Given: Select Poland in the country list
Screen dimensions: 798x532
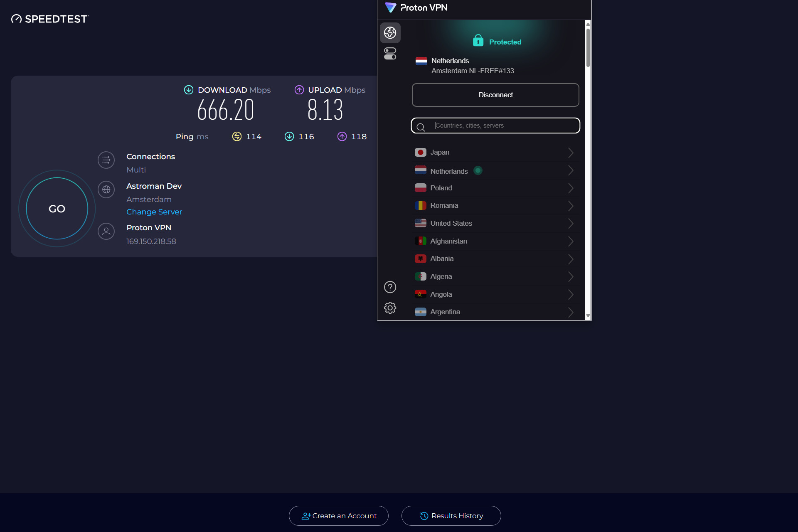Looking at the screenshot, I should pyautogui.click(x=495, y=188).
